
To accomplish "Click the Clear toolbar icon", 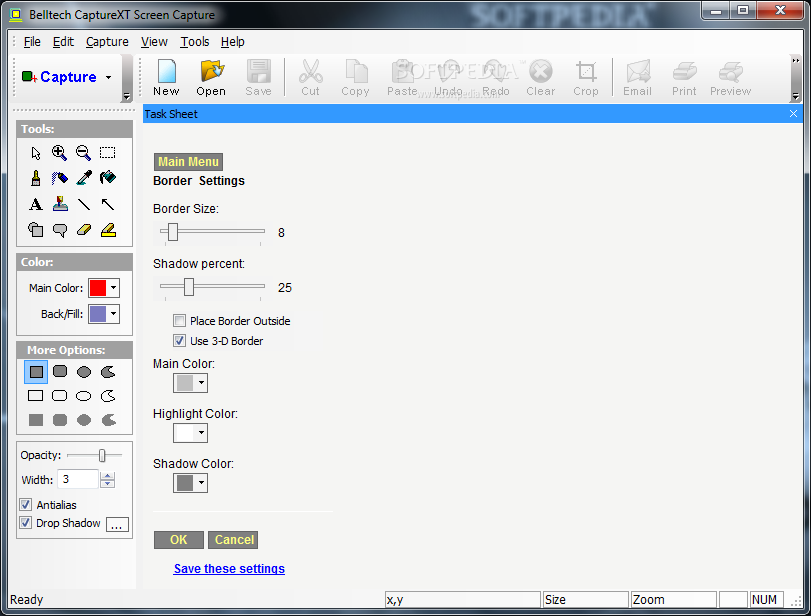I will [x=540, y=77].
